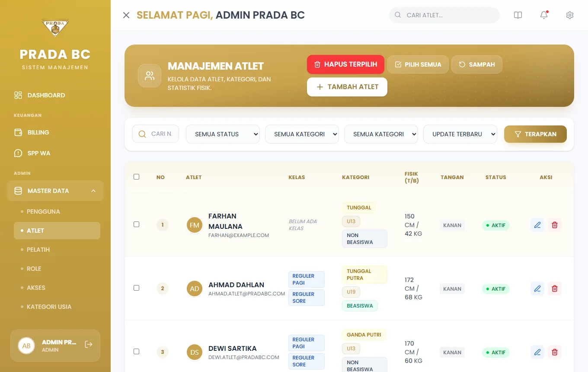Click PILIH SEMUA button
The height and width of the screenshot is (372, 588).
pos(418,64)
